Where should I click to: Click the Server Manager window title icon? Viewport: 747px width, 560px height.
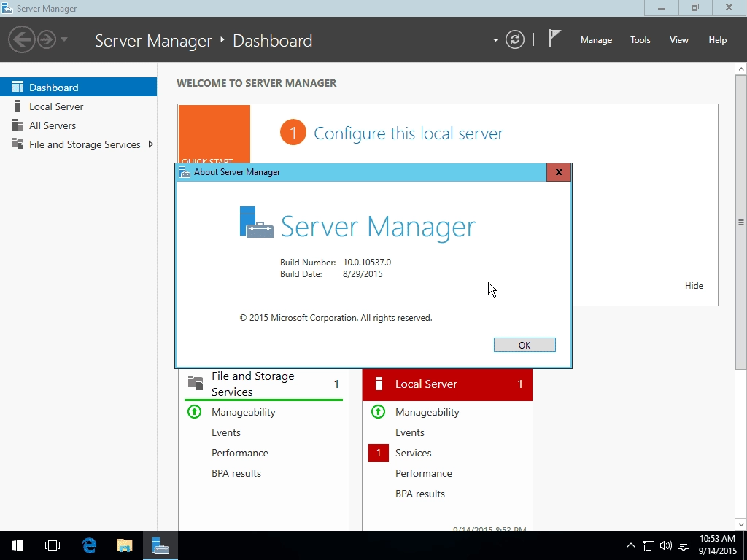click(7, 8)
